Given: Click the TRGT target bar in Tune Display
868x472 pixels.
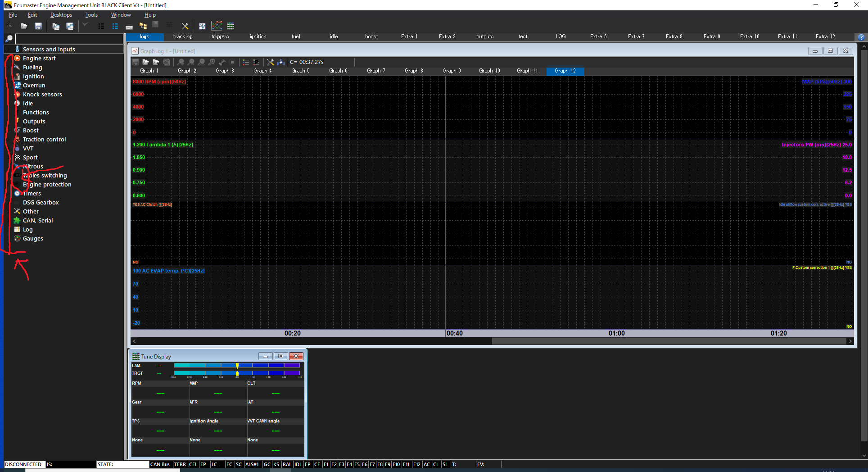Looking at the screenshot, I should pyautogui.click(x=237, y=373).
